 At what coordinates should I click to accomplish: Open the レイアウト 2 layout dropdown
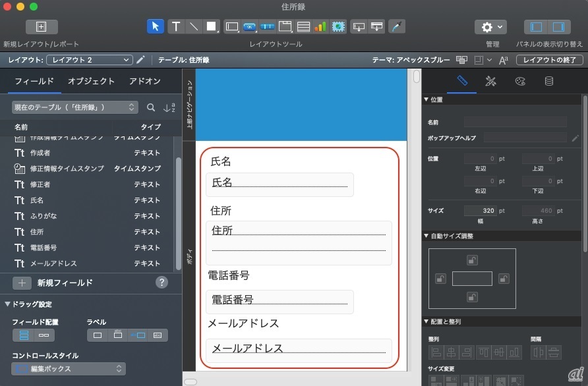click(90, 60)
